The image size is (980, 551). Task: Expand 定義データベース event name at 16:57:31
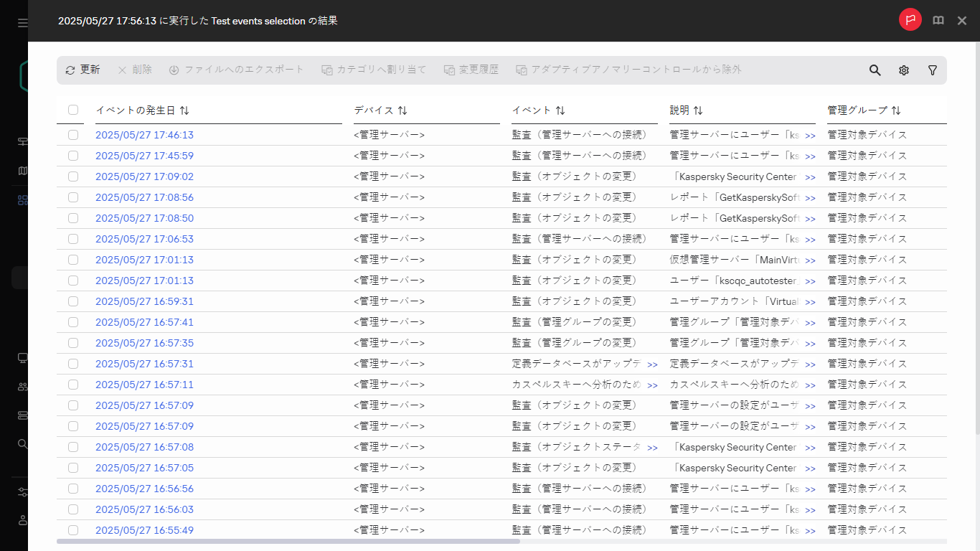click(652, 364)
